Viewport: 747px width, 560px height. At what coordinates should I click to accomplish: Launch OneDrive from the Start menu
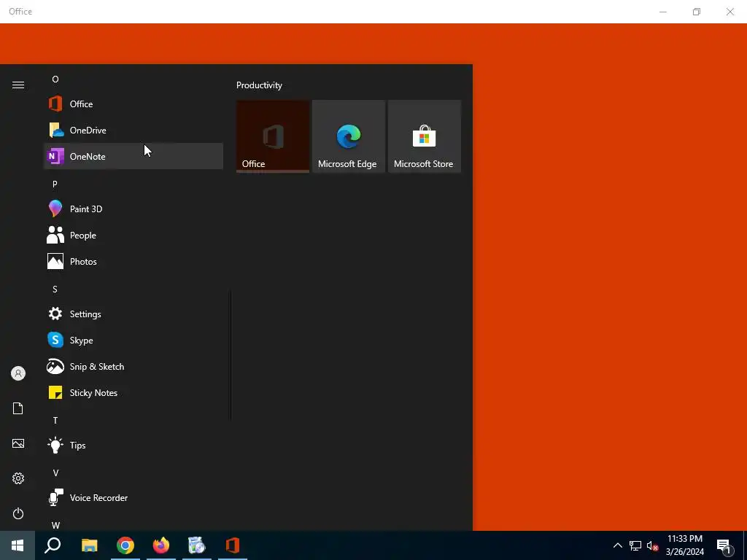click(133, 130)
